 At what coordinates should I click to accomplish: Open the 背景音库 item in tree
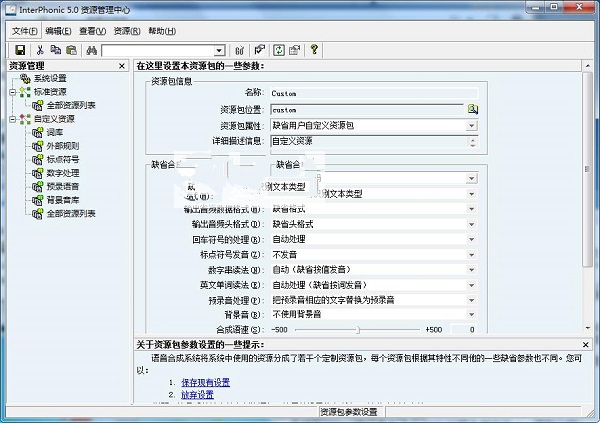pyautogui.click(x=63, y=200)
